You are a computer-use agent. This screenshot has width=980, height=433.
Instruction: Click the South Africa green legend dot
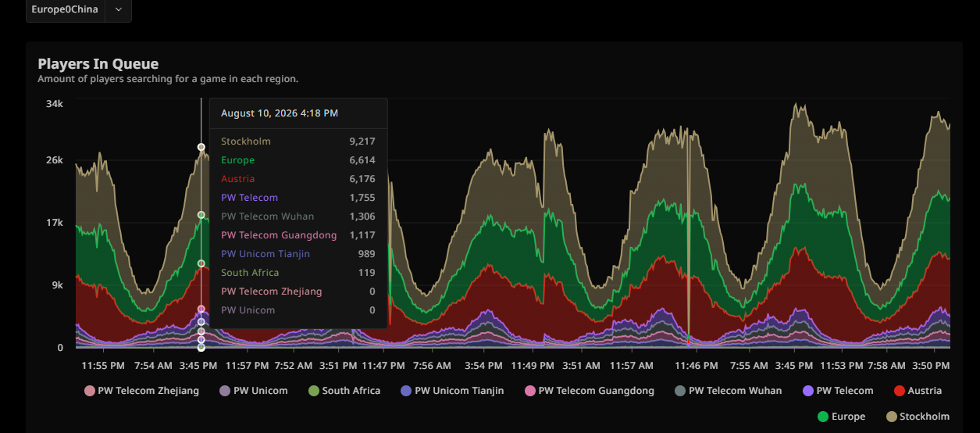pos(314,391)
